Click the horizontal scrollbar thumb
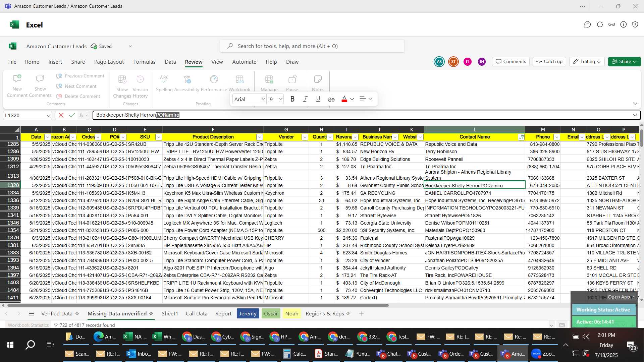Image resolution: width=644 pixels, height=362 pixels. [x=198, y=305]
